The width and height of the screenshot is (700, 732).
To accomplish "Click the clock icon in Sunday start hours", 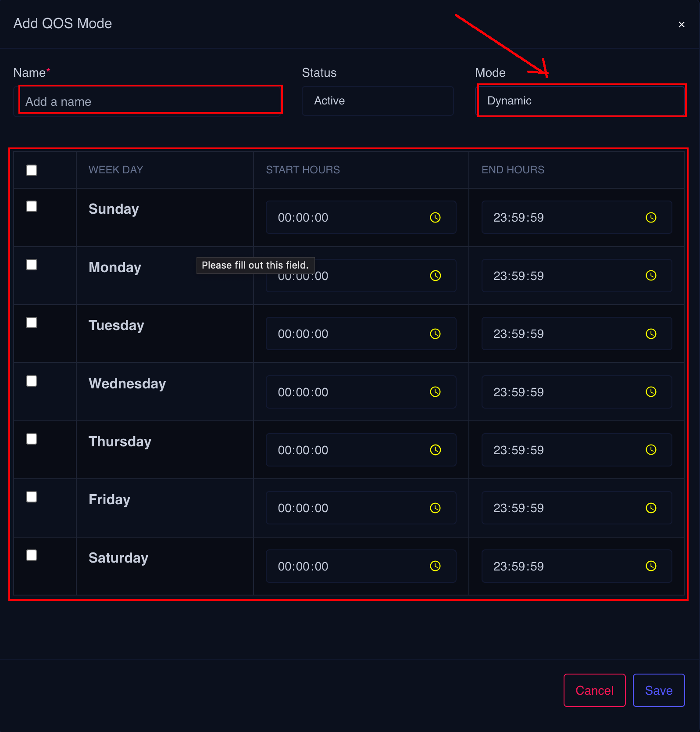I will [435, 218].
